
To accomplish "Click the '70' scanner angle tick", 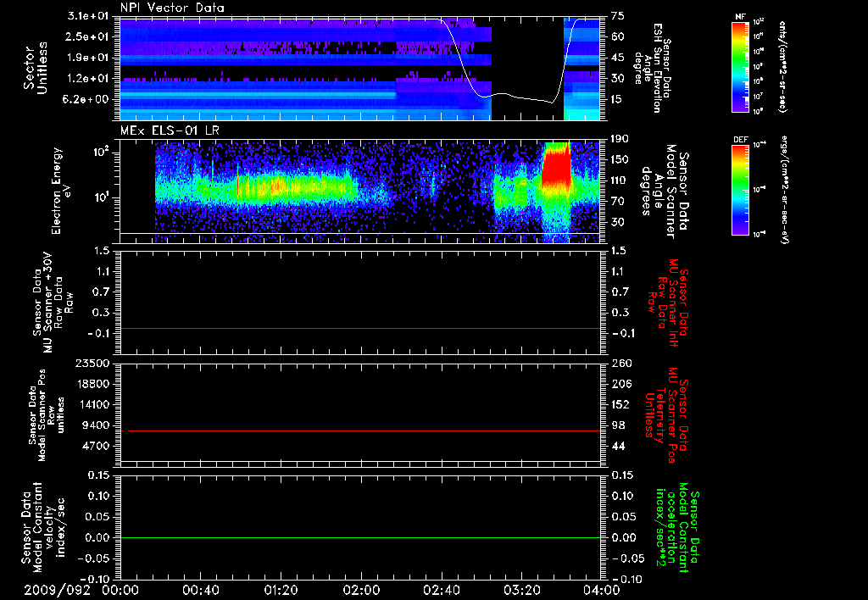I will click(x=618, y=202).
